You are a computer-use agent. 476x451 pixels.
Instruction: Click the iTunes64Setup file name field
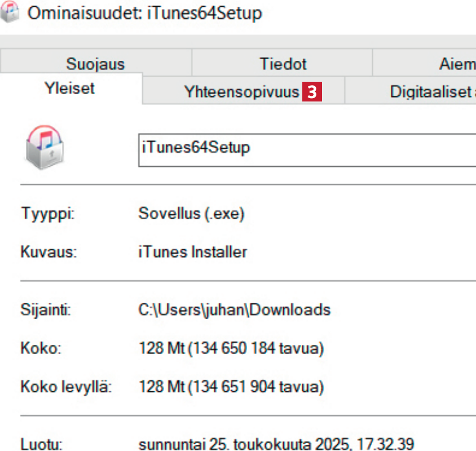click(307, 149)
